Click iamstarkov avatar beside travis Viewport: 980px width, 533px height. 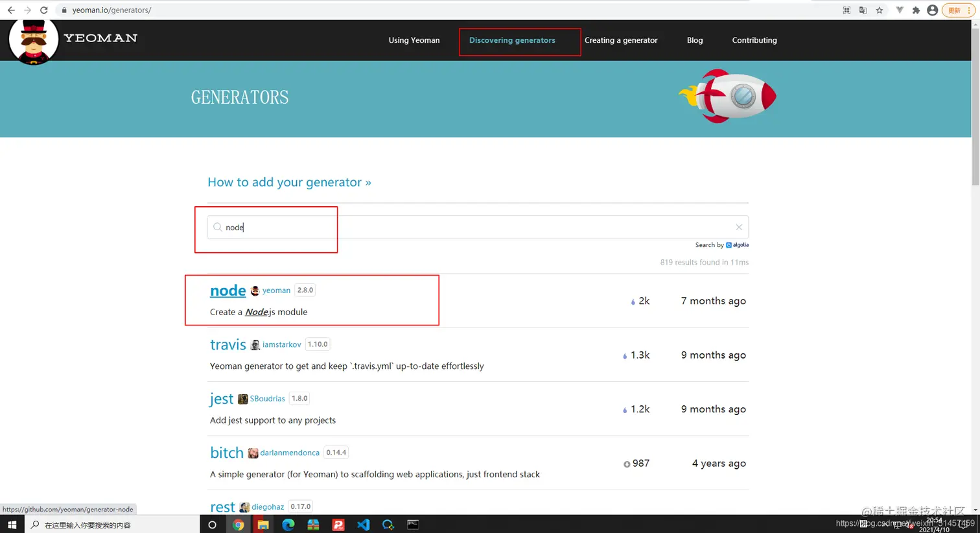click(255, 345)
